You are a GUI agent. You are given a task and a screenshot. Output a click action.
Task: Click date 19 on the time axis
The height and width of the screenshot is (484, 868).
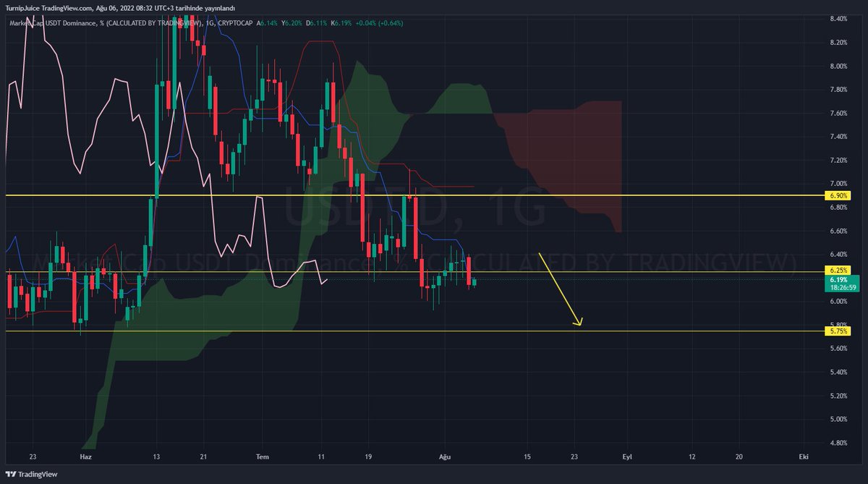[367, 457]
